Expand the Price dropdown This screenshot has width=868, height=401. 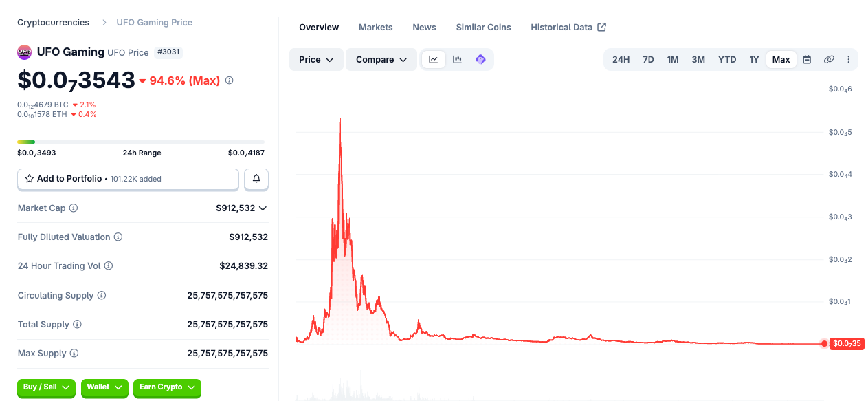[316, 60]
